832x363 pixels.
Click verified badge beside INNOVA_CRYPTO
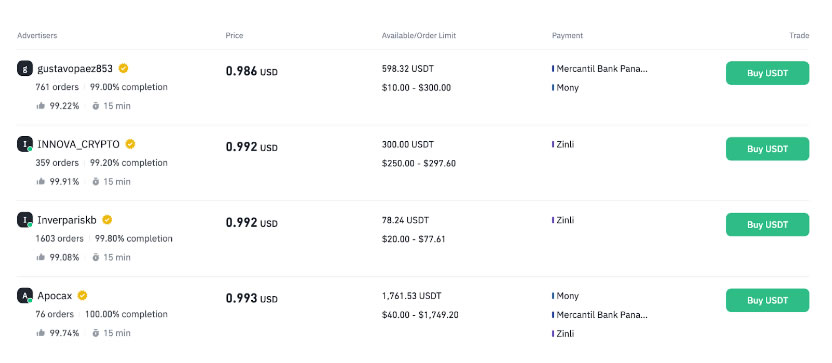click(x=130, y=144)
